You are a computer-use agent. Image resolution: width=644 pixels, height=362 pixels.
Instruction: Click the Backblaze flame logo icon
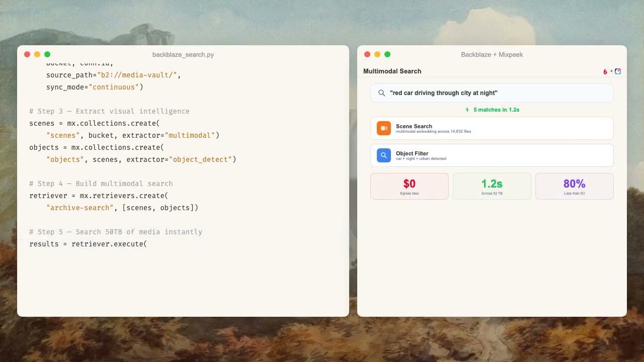[x=605, y=71]
